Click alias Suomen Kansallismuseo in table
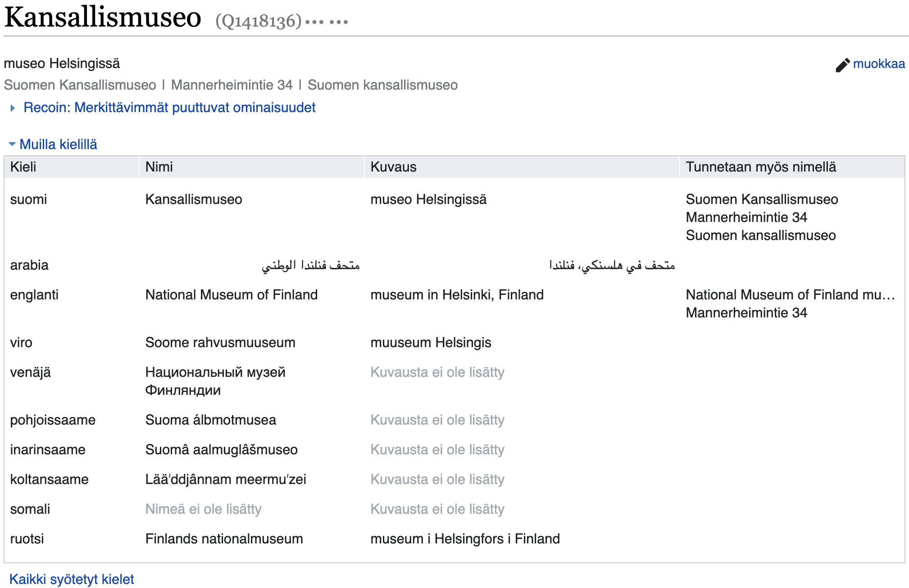 762,199
